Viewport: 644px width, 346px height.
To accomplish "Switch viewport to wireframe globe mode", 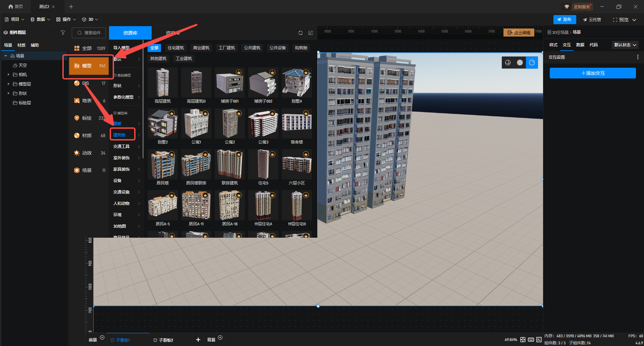I will coord(508,63).
